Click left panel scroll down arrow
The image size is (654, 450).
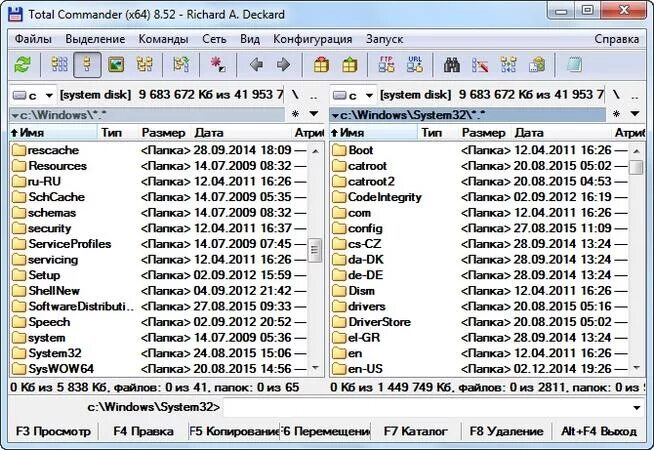pyautogui.click(x=315, y=368)
